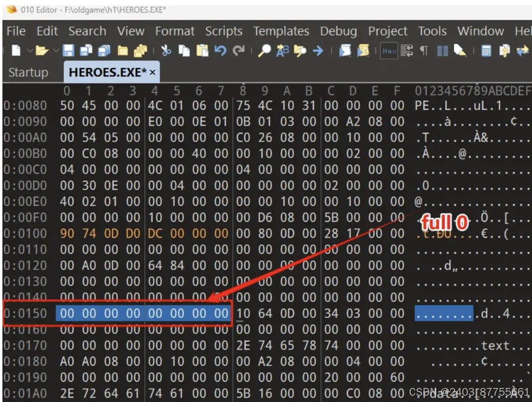Open the New file type dropdown arrow
The image size is (532, 402).
[x=30, y=51]
